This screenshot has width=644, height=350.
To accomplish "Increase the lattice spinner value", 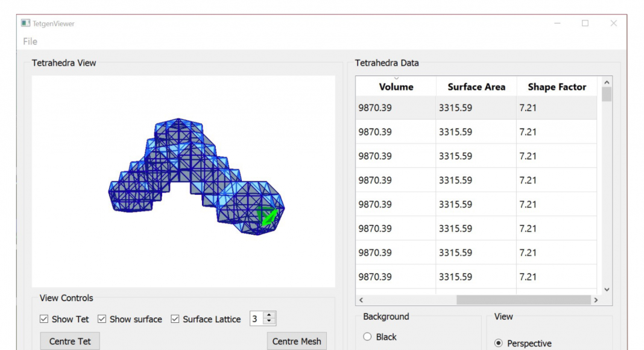I will [269, 315].
